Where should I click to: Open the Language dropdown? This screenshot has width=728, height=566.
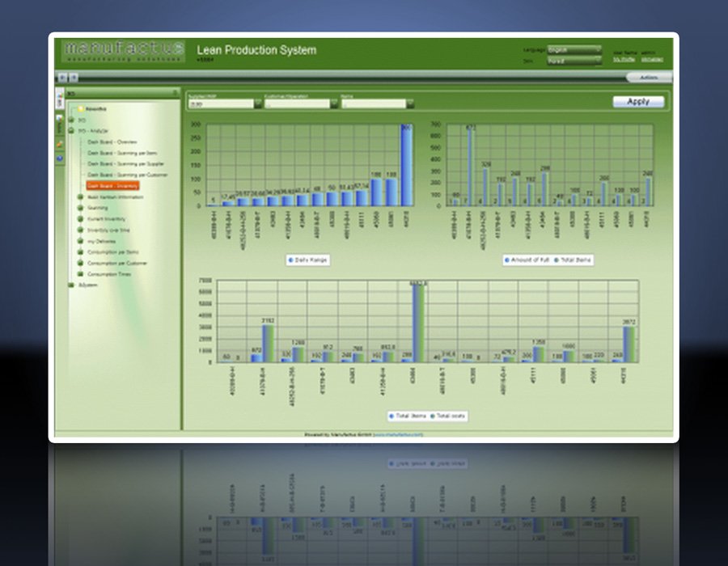point(574,49)
